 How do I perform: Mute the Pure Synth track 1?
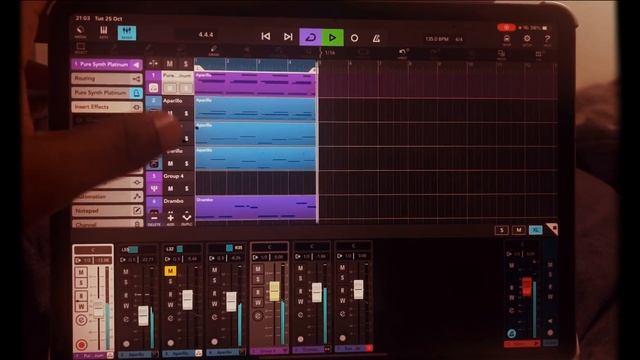[170, 87]
